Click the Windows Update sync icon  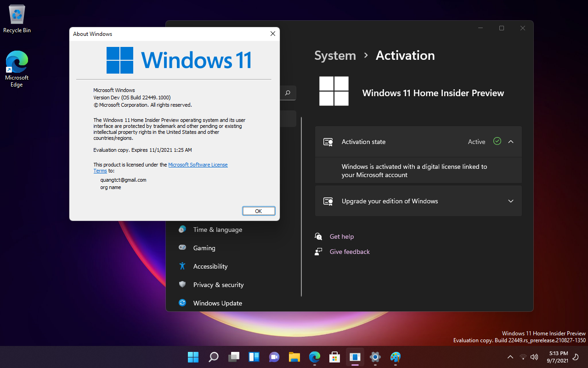tap(182, 303)
